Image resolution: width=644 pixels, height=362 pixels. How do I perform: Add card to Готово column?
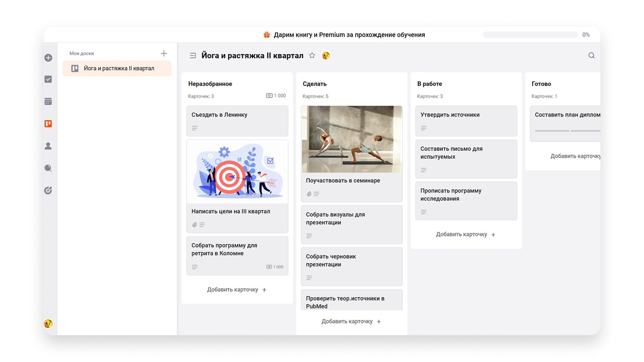tap(575, 156)
